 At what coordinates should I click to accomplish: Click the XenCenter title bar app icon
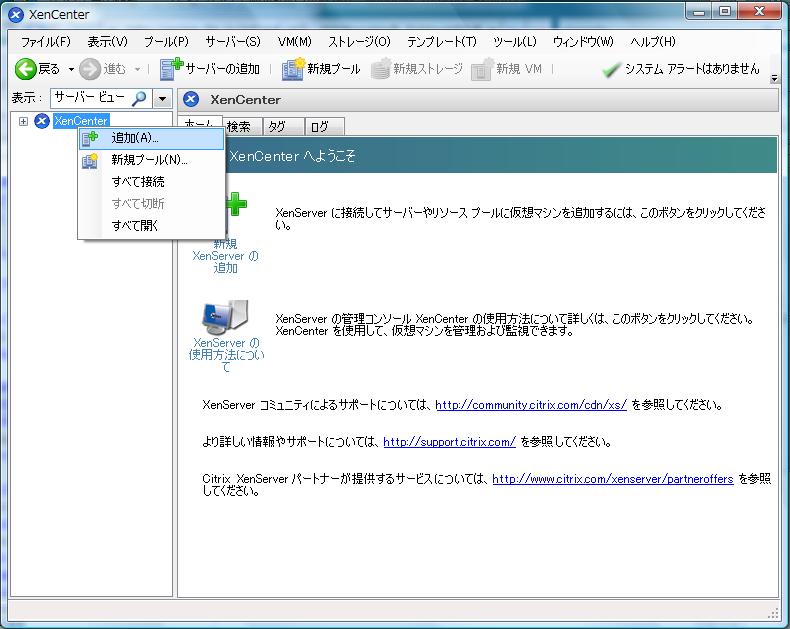click(x=16, y=15)
